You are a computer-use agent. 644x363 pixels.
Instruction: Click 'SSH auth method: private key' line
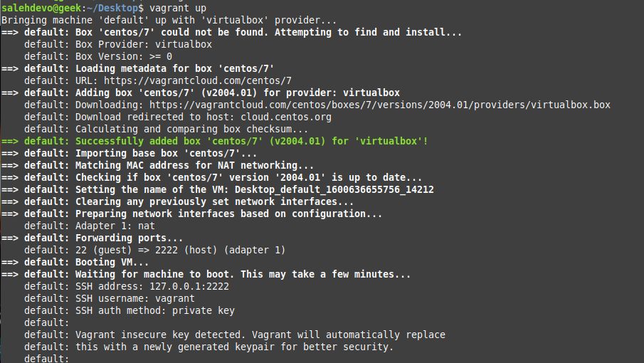pyautogui.click(x=154, y=310)
